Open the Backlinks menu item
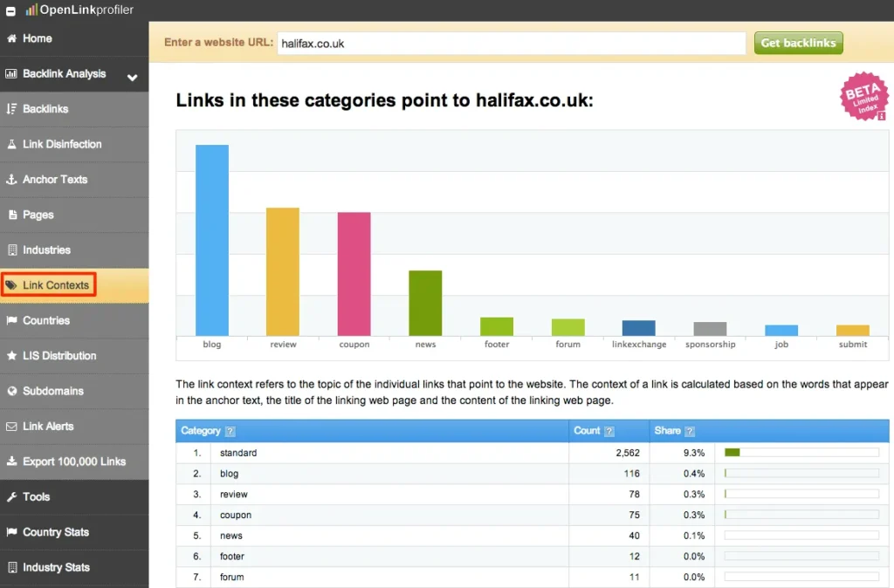This screenshot has width=894, height=588. pos(74,109)
